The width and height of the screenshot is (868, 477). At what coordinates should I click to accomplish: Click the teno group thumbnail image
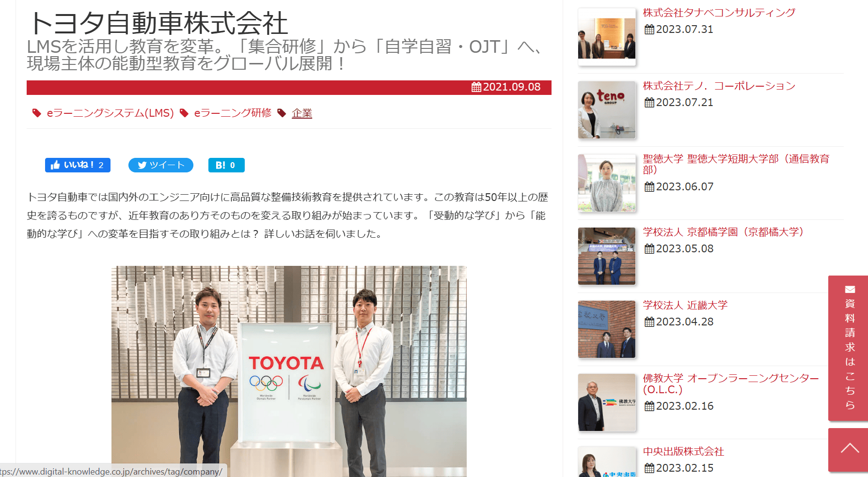coord(607,110)
